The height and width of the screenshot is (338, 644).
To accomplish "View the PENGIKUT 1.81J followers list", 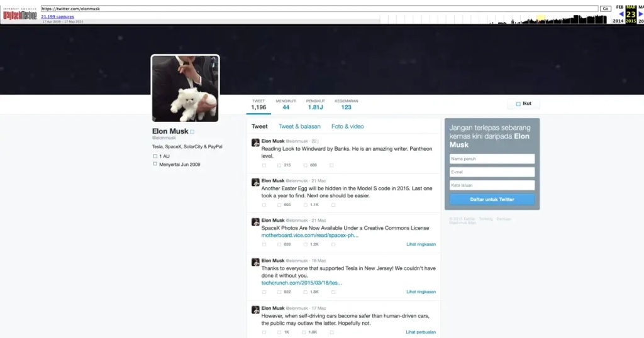I will 316,105.
